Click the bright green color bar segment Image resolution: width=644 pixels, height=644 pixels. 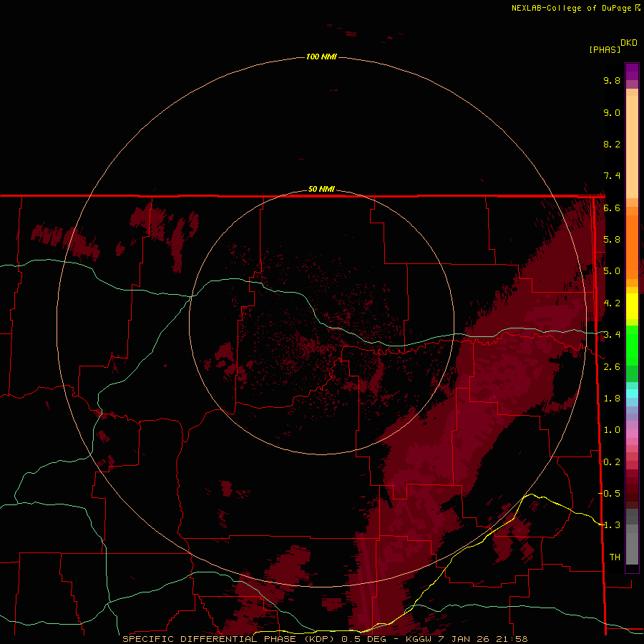point(632,345)
